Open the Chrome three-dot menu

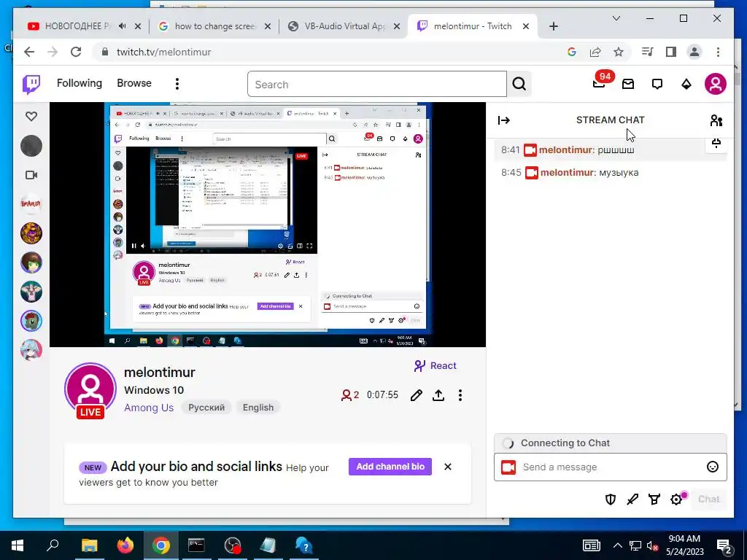point(718,52)
